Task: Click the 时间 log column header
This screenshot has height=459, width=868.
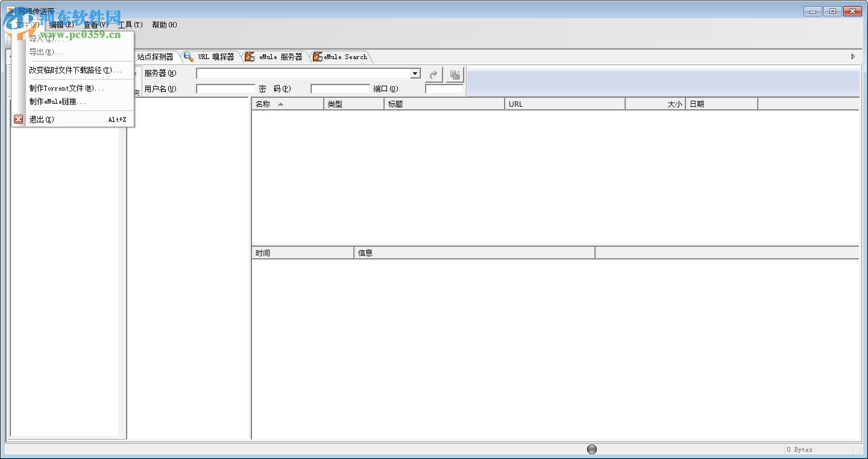Action: click(x=303, y=253)
